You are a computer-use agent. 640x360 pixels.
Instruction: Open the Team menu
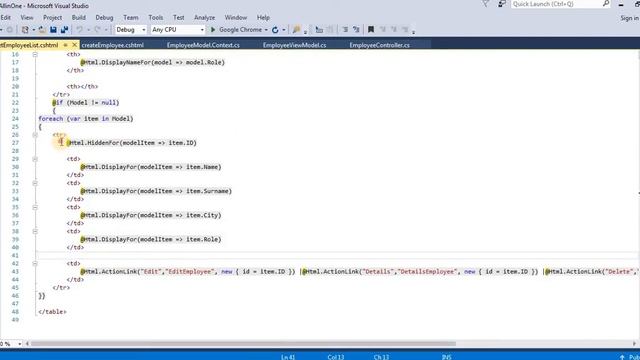pos(131,18)
